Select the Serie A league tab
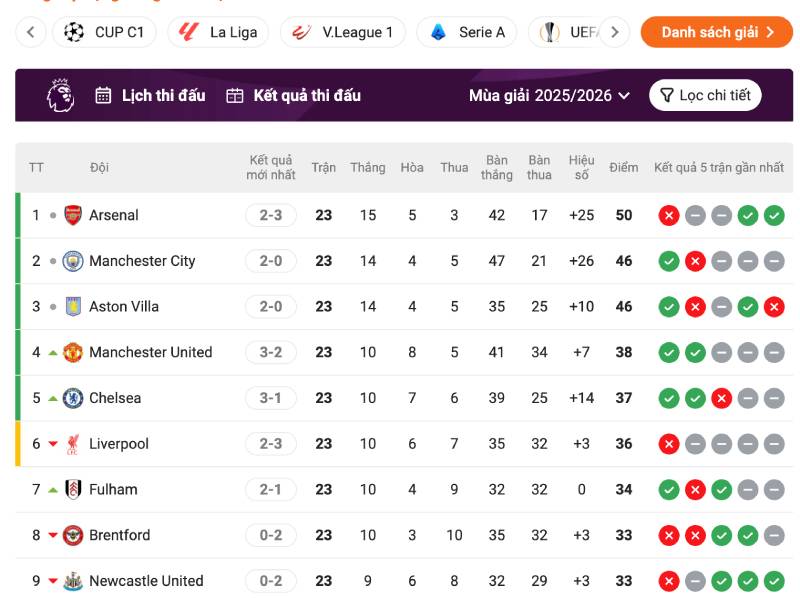This screenshot has width=800, height=598. pyautogui.click(x=467, y=32)
